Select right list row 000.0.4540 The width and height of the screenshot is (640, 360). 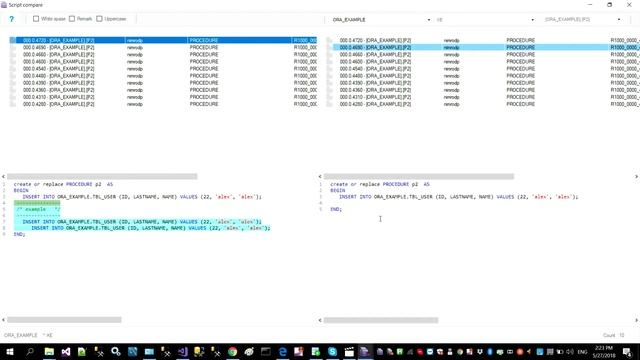click(483, 69)
